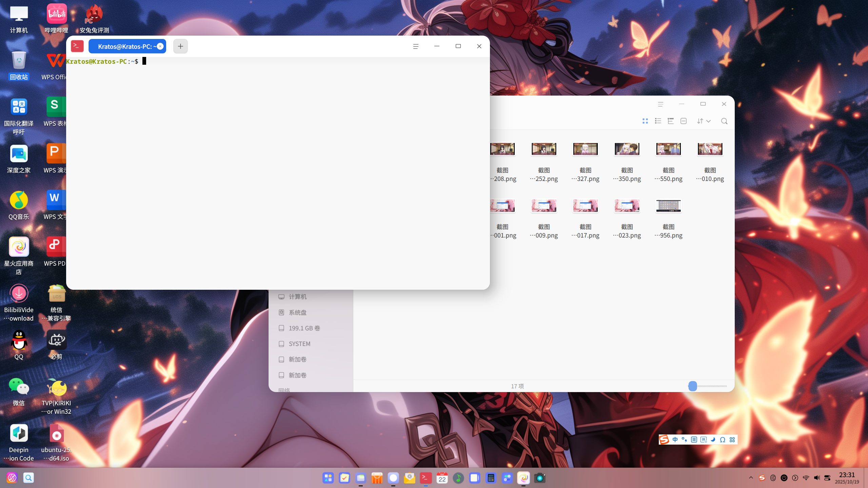This screenshot has width=868, height=488.
Task: Select the 截图…956.png file
Action: 669,219
